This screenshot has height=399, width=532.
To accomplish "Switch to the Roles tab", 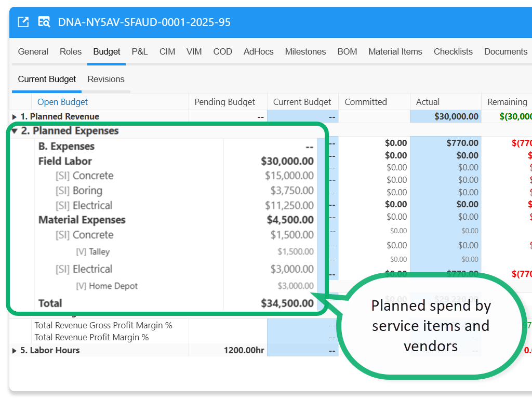I will tap(71, 51).
